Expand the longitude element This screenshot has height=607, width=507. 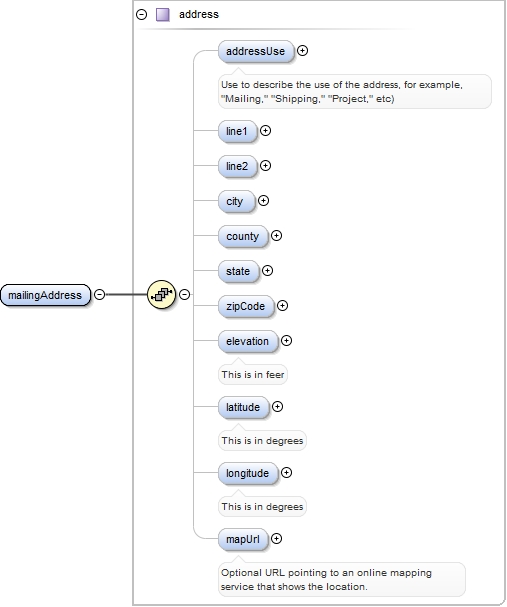coord(286,473)
